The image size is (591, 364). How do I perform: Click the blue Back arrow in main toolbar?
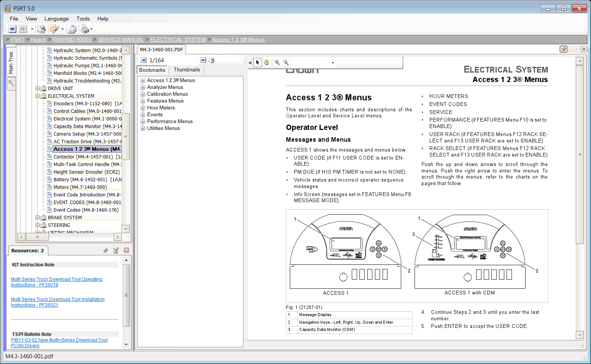[x=12, y=29]
